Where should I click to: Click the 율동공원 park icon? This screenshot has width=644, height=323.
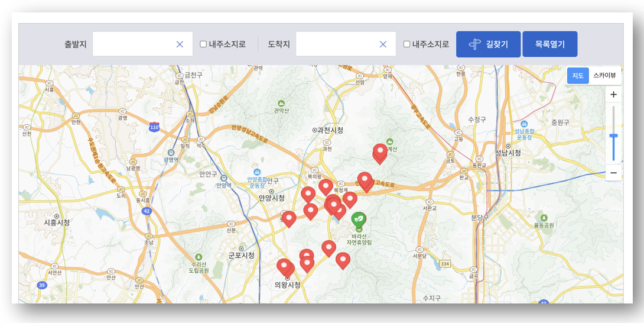click(544, 218)
